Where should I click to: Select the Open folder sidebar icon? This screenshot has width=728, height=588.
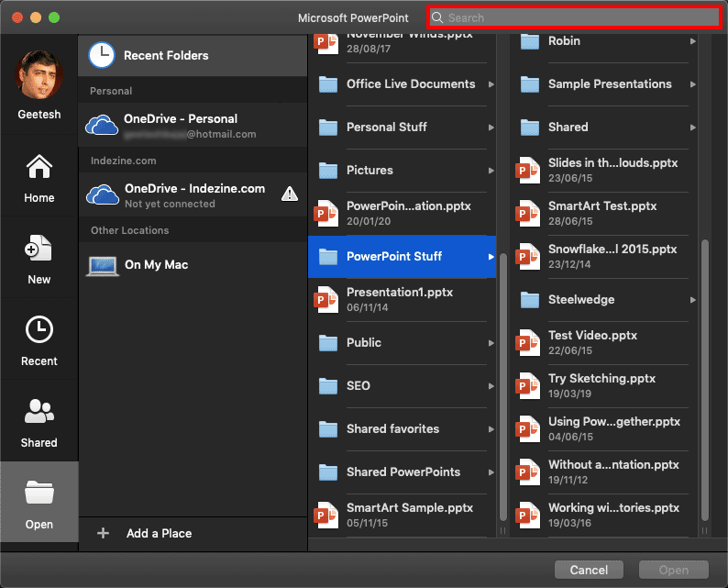tap(39, 493)
